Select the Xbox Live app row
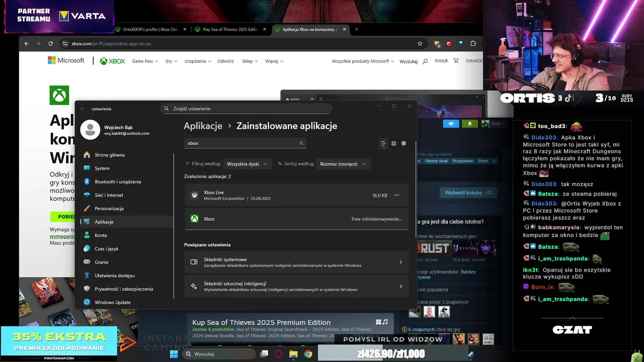This screenshot has width=644, height=362. tap(296, 195)
